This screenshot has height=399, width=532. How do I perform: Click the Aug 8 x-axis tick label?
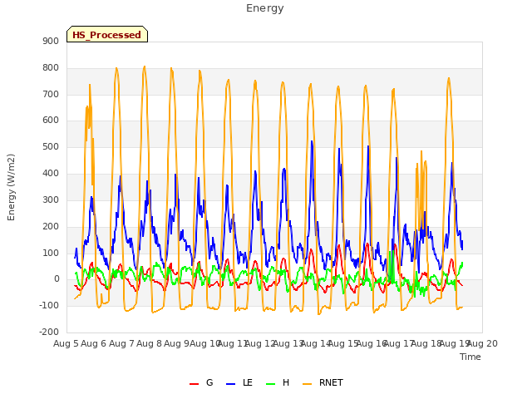click(x=150, y=343)
